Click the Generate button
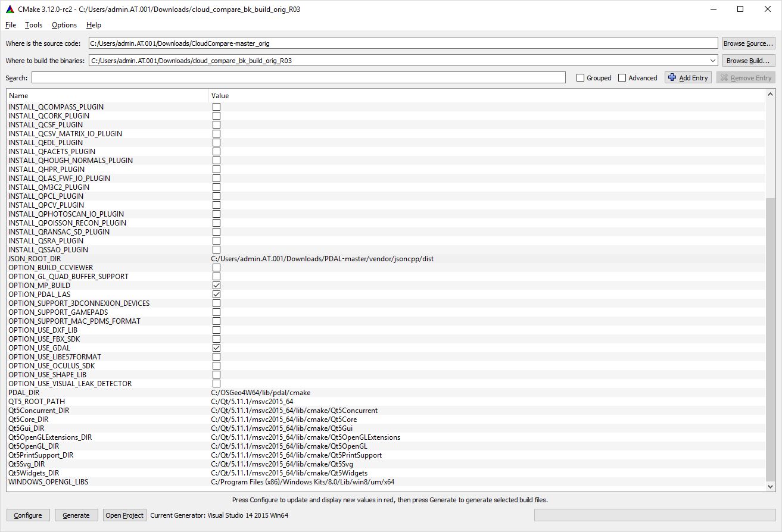Viewport: 782px width, 532px height. point(76,515)
